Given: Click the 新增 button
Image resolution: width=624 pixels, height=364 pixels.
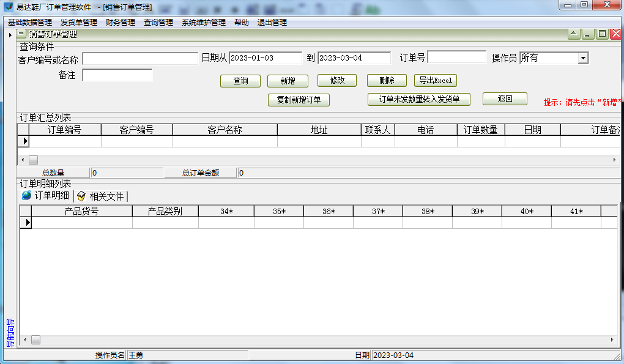Looking at the screenshot, I should 288,81.
